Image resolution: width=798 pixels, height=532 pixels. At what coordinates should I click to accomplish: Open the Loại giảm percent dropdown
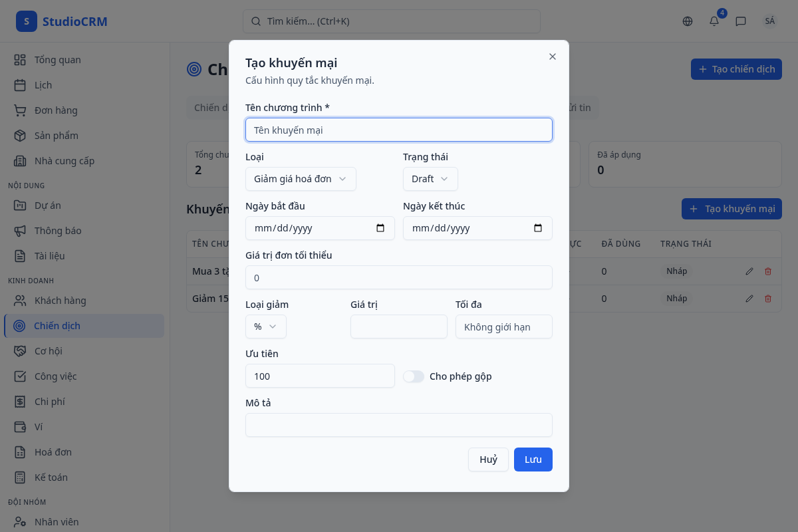(265, 327)
